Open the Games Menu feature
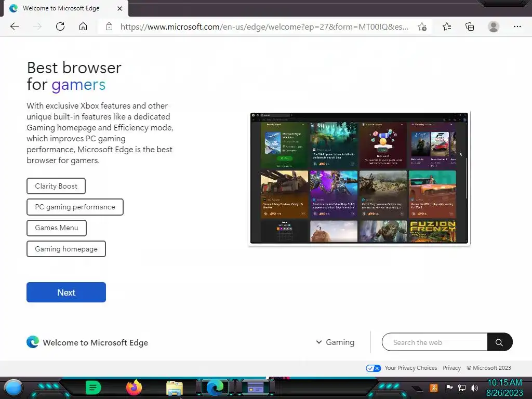This screenshot has width=532, height=399. coord(57,228)
